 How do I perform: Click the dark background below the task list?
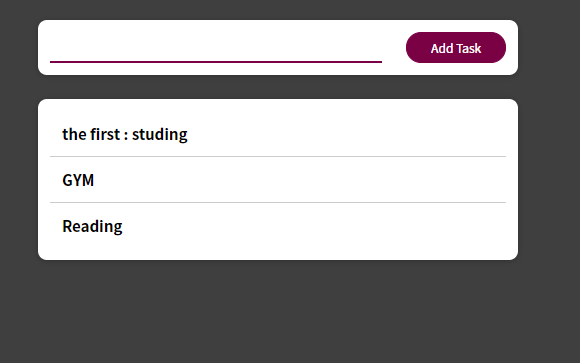278,312
